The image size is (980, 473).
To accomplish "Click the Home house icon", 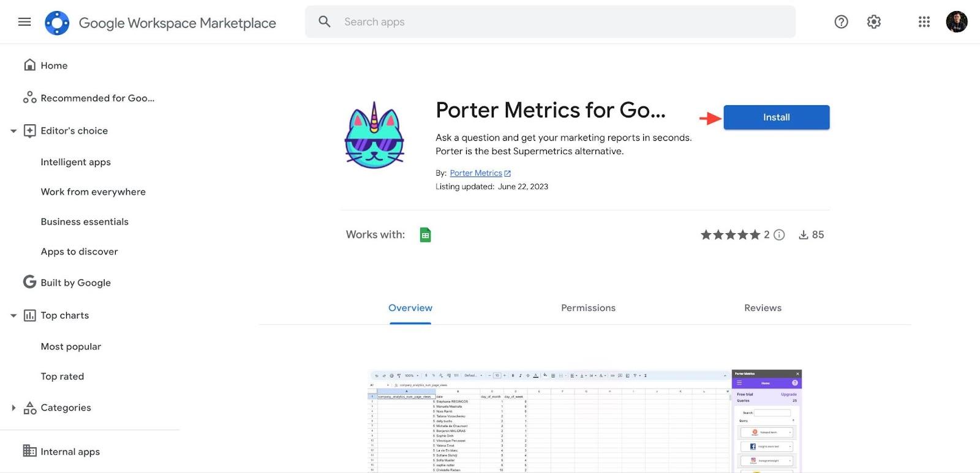I will pos(29,65).
